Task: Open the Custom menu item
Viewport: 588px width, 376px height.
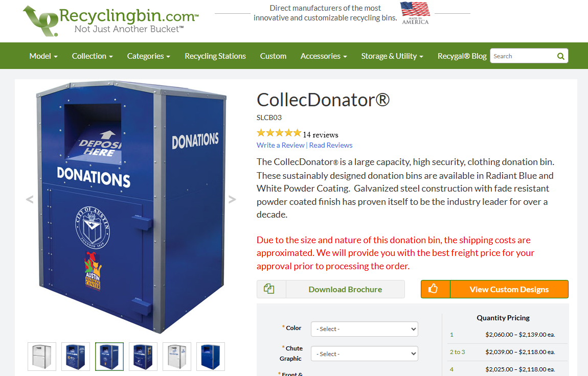Action: point(273,56)
